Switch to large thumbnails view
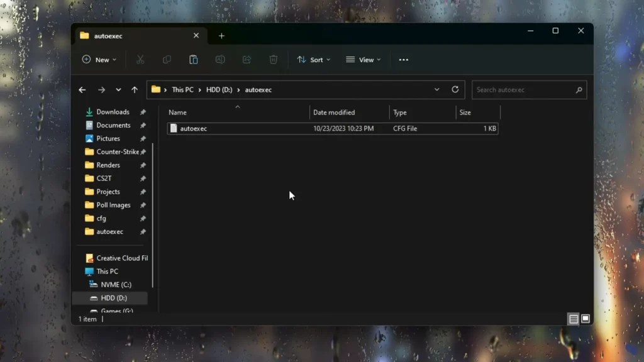The width and height of the screenshot is (644, 362). [x=585, y=319]
